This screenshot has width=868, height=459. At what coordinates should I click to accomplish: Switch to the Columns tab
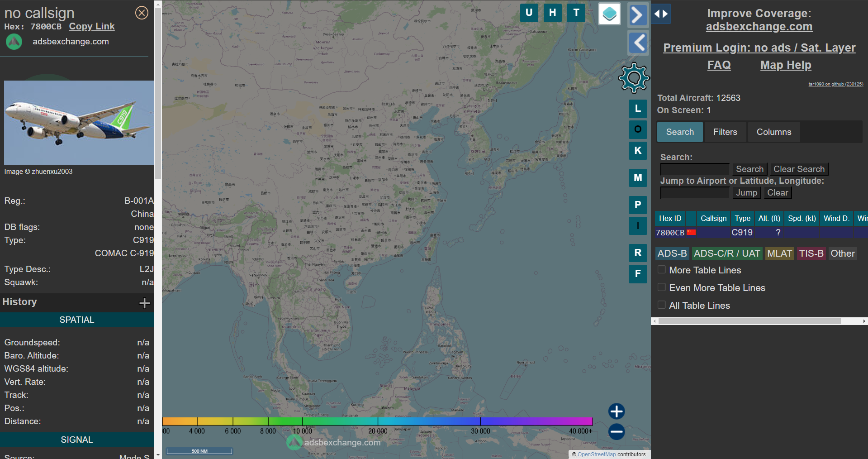point(774,132)
